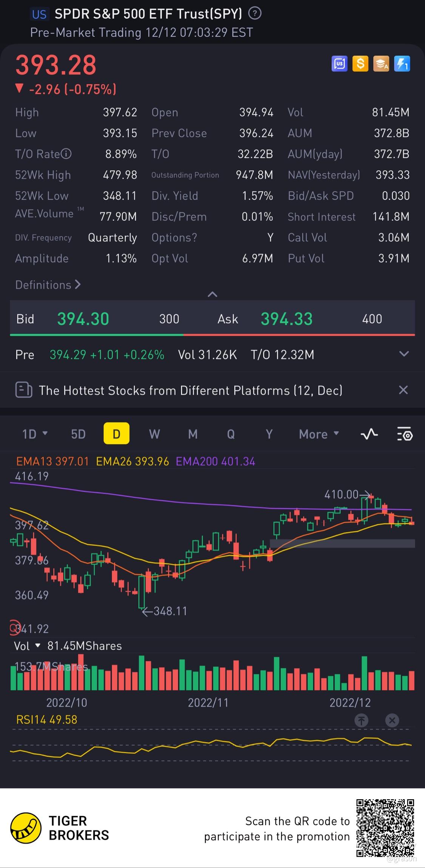Open the purple US calendar badge icon
Image resolution: width=425 pixels, height=868 pixels.
pyautogui.click(x=339, y=64)
